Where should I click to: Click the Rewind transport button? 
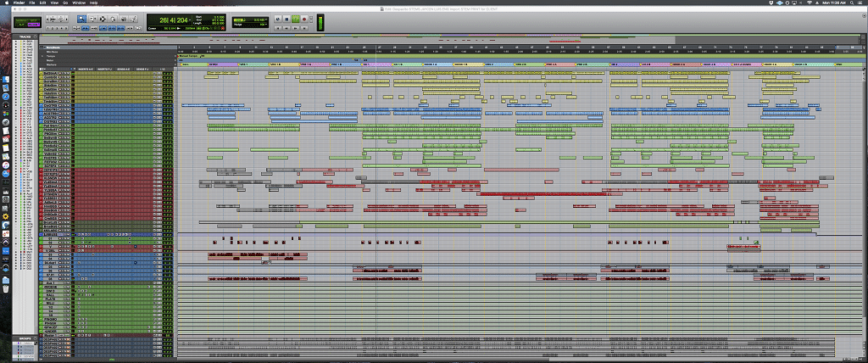click(287, 28)
